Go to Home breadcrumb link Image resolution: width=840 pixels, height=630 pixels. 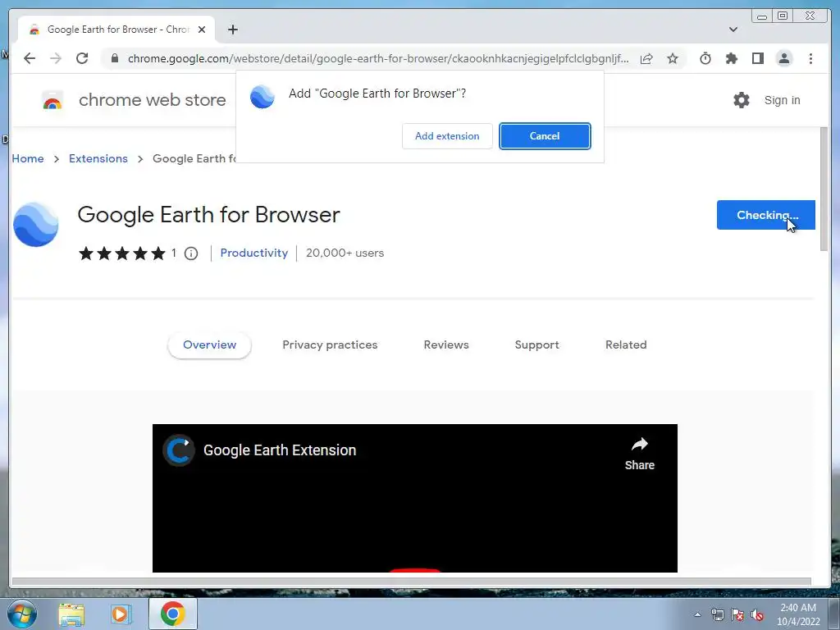28,158
